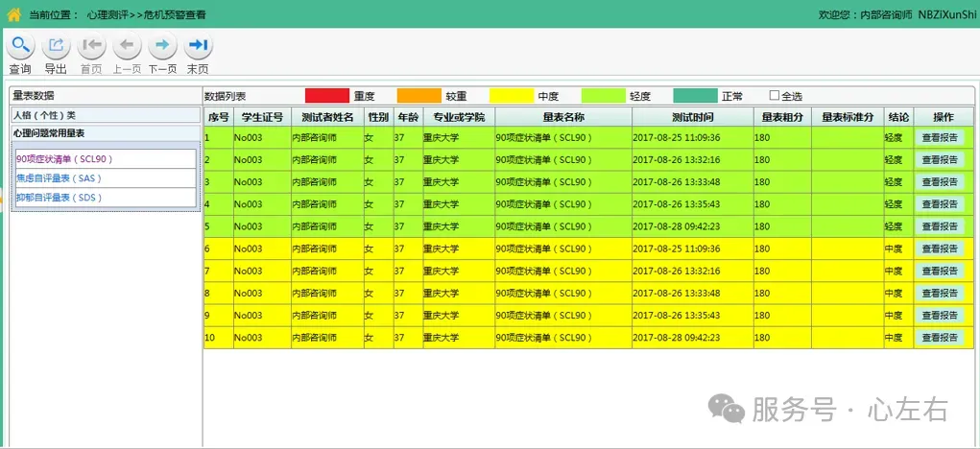Click test time 2017-08-25 11:09:36 in row 1
The height and width of the screenshot is (449, 980).
point(677,137)
